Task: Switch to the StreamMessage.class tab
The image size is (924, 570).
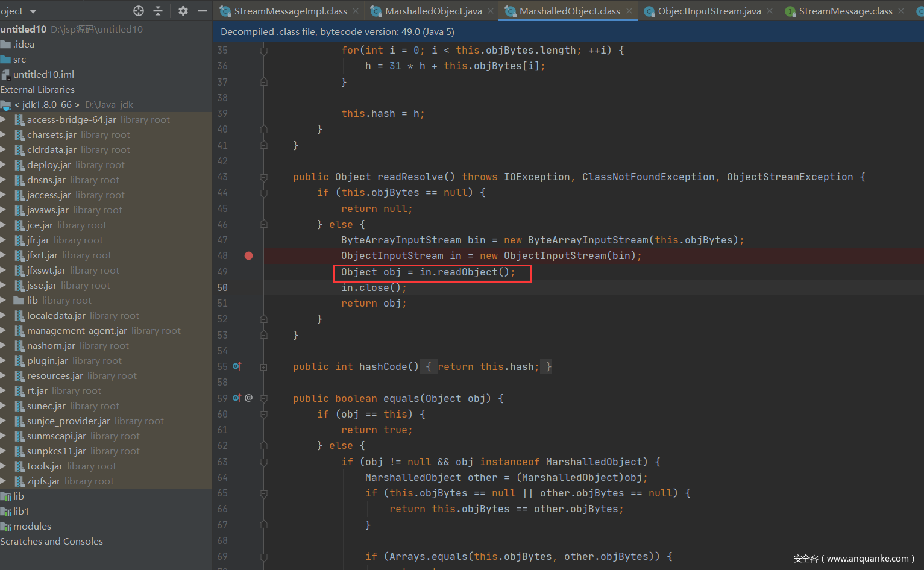Action: click(845, 11)
